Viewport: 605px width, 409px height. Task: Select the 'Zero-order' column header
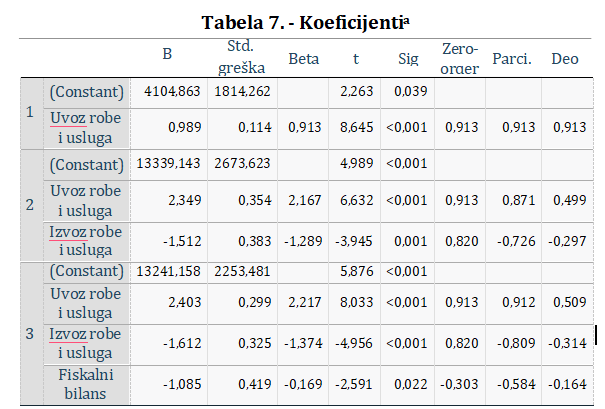[x=459, y=58]
